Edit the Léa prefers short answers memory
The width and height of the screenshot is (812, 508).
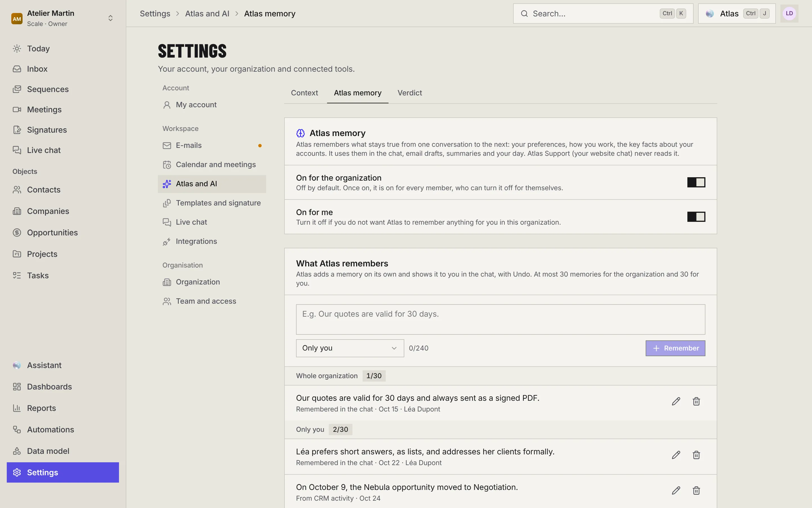tap(676, 455)
